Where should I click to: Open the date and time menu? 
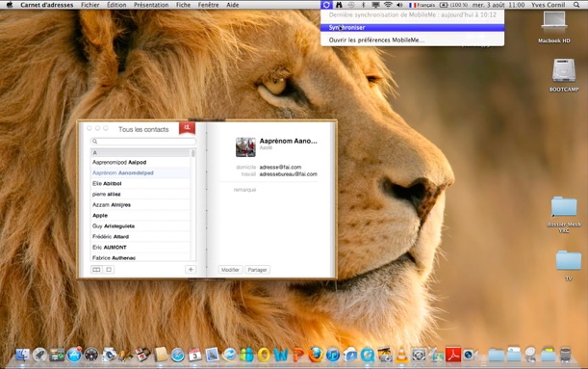click(x=499, y=5)
